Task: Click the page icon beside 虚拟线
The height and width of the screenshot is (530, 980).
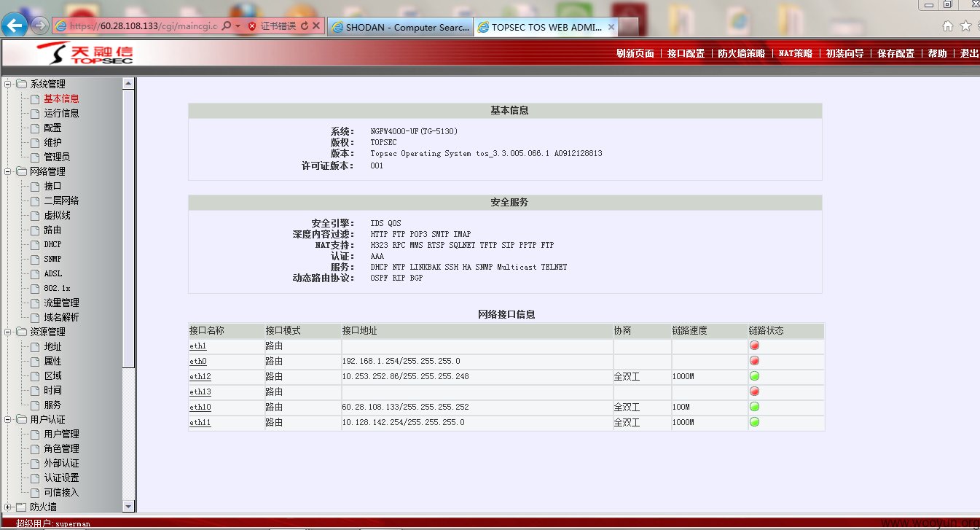Action: tap(35, 215)
